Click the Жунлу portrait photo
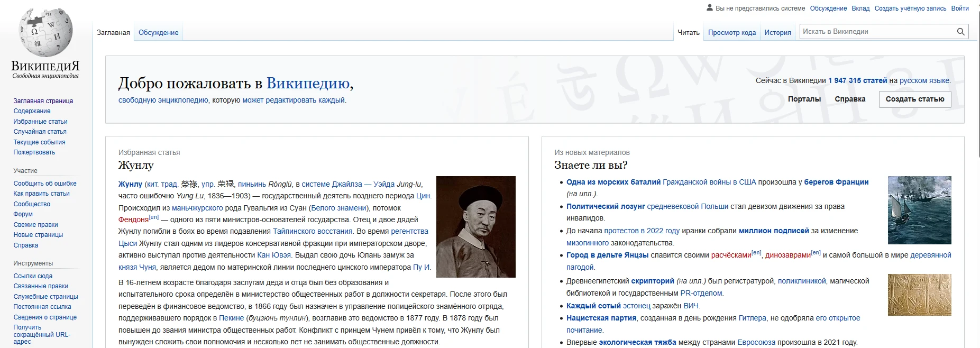 (x=476, y=227)
